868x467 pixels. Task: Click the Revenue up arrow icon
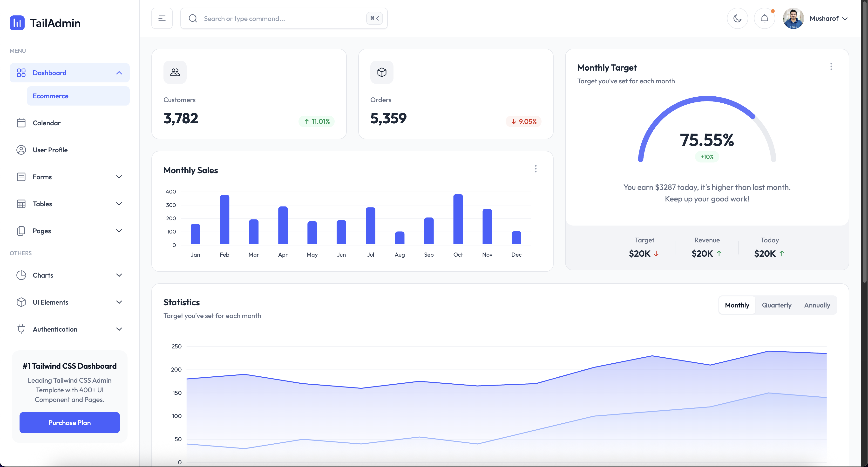click(x=719, y=254)
